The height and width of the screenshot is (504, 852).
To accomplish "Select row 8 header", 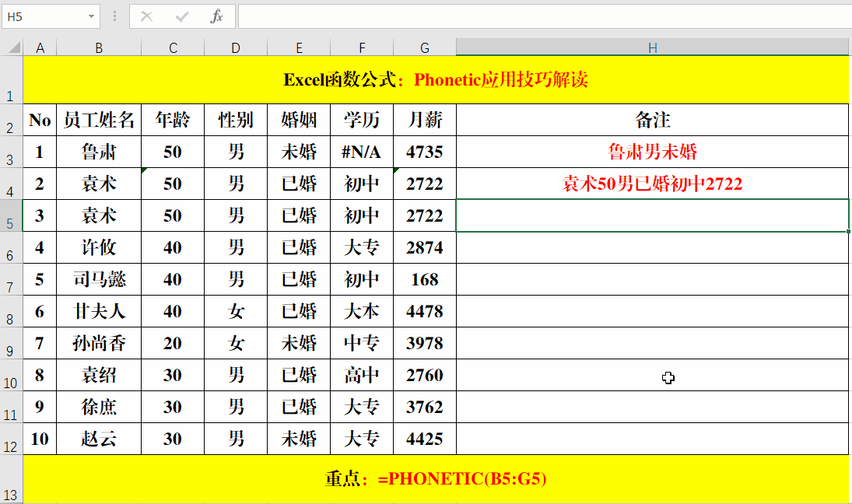I will click(x=12, y=311).
